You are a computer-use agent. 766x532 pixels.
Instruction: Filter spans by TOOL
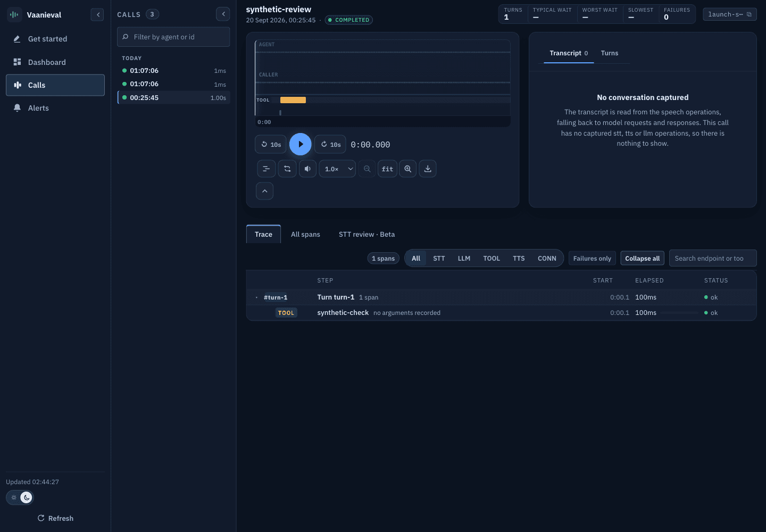492,259
